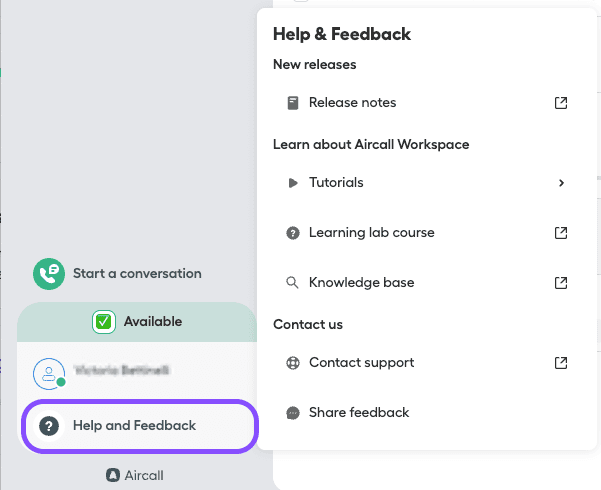Expand the Tutorials submenu chevron
Image resolution: width=601 pixels, height=490 pixels.
(x=561, y=183)
